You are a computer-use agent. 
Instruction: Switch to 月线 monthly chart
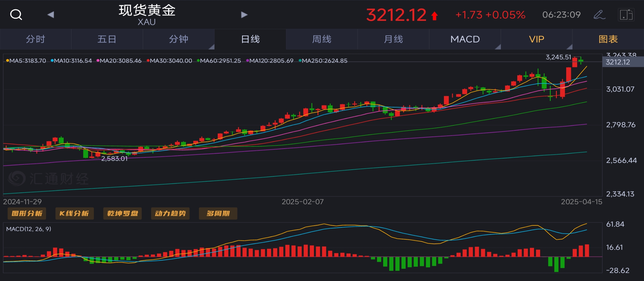[393, 39]
